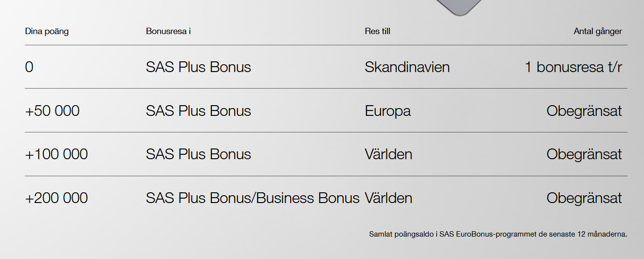Click the "Antal gånger" column header
The width and height of the screenshot is (644, 259).
point(598,32)
